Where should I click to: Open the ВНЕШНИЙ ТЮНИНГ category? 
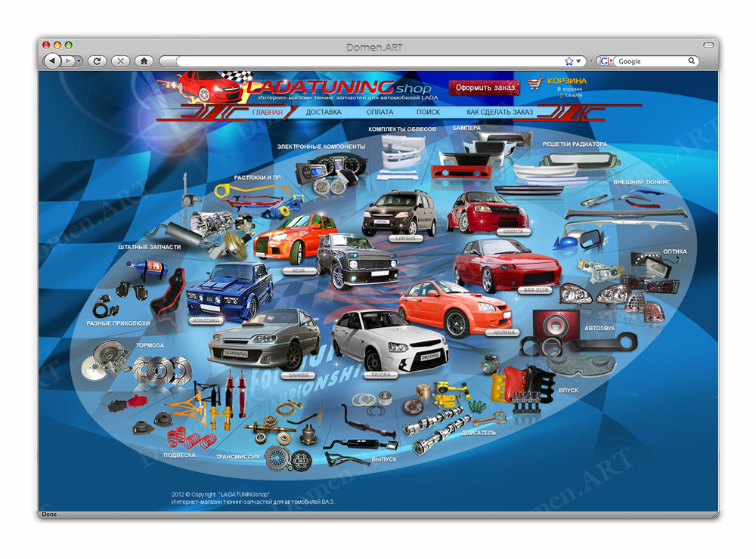tap(642, 182)
